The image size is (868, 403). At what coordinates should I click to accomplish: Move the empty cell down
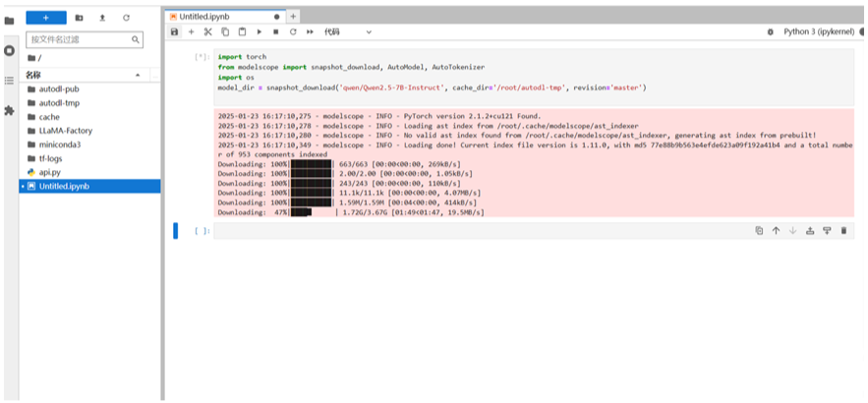792,231
